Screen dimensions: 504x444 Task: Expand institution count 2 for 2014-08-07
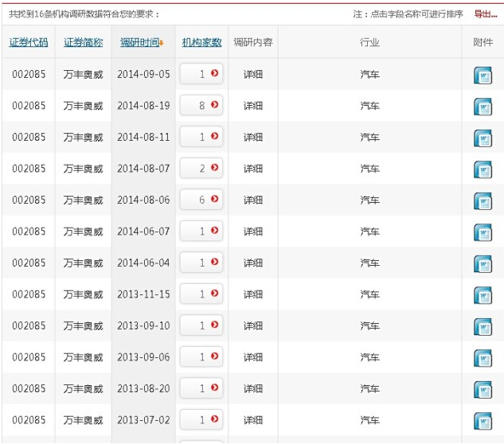tap(214, 168)
